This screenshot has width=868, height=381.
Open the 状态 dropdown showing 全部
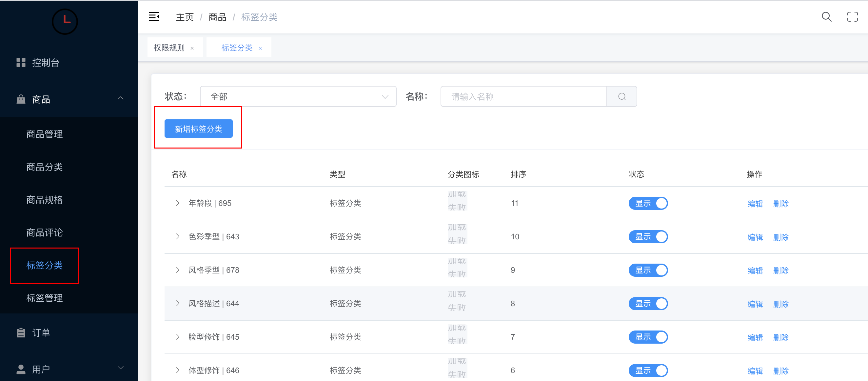(x=298, y=96)
